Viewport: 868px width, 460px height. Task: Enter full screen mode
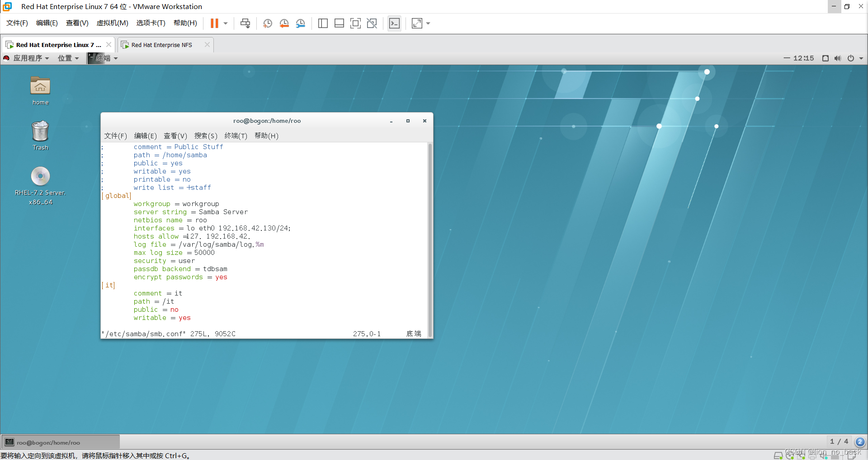[x=355, y=23]
